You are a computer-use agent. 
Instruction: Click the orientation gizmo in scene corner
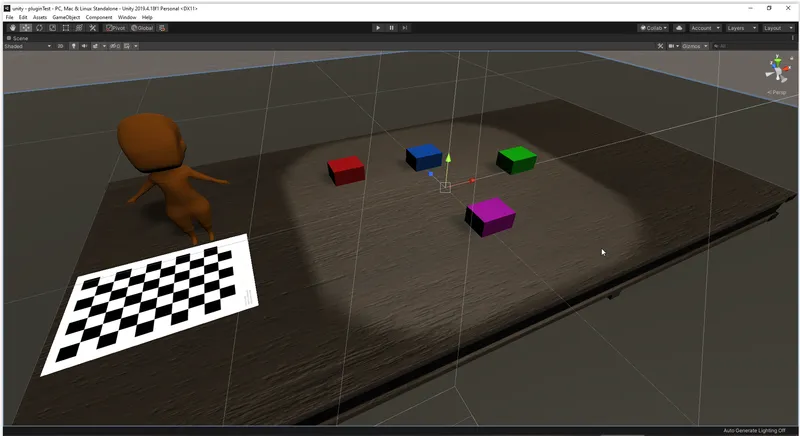click(777, 71)
